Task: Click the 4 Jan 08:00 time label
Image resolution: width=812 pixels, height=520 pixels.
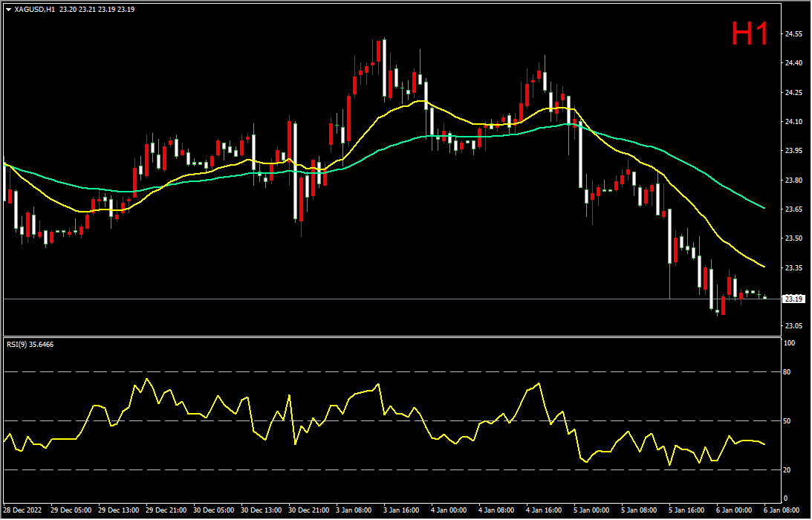Action: 496,510
